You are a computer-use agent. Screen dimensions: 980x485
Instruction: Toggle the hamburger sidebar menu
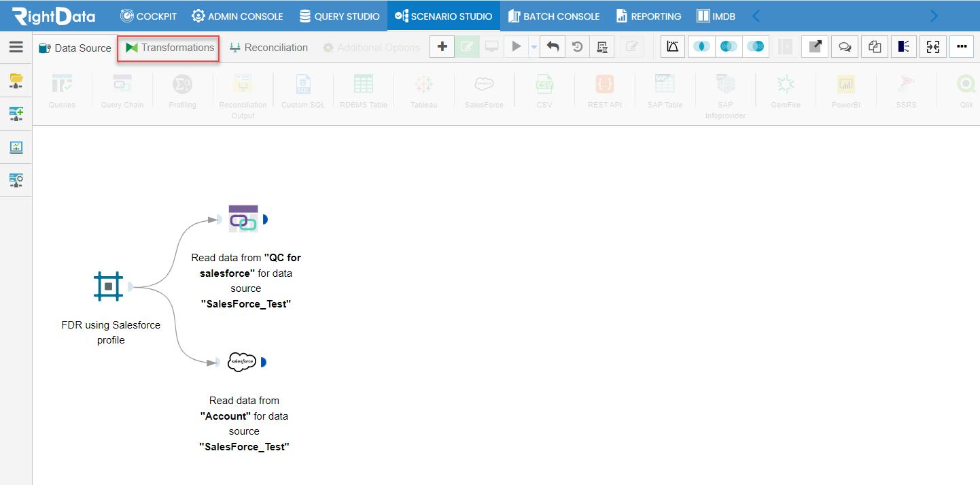16,47
